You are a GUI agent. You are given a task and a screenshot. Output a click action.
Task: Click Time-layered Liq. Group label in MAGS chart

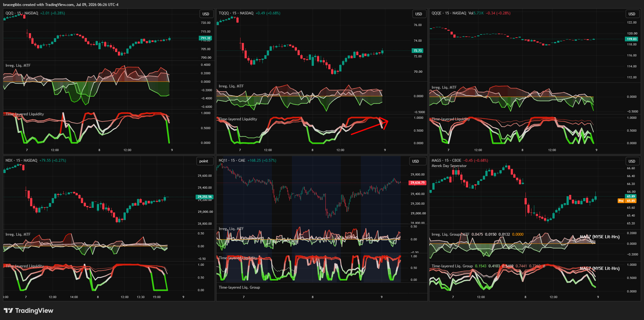coord(452,266)
